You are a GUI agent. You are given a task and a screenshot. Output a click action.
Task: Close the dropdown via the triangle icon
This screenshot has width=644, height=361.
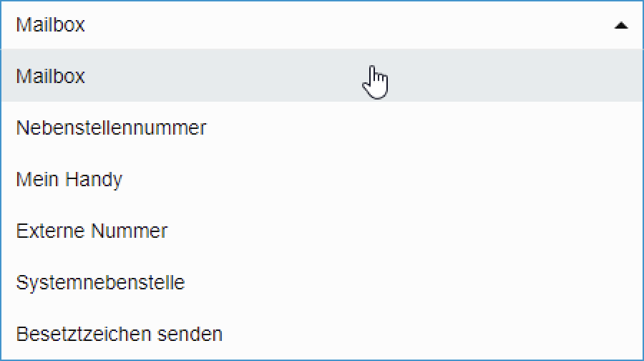tap(620, 25)
